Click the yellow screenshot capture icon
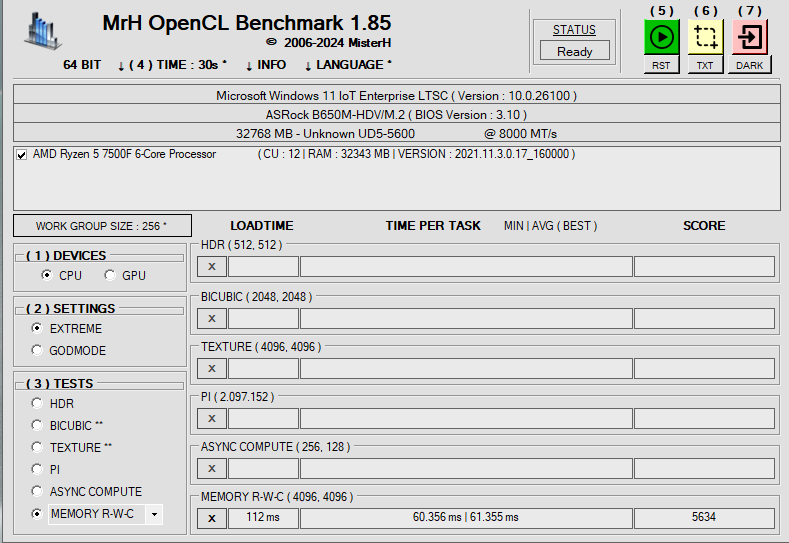The height and width of the screenshot is (543, 789). tap(705, 37)
